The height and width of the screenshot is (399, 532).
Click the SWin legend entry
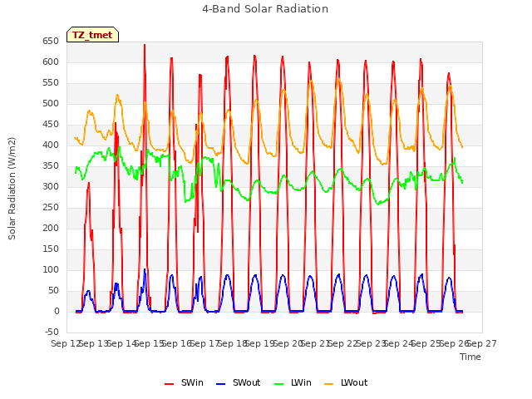(184, 382)
